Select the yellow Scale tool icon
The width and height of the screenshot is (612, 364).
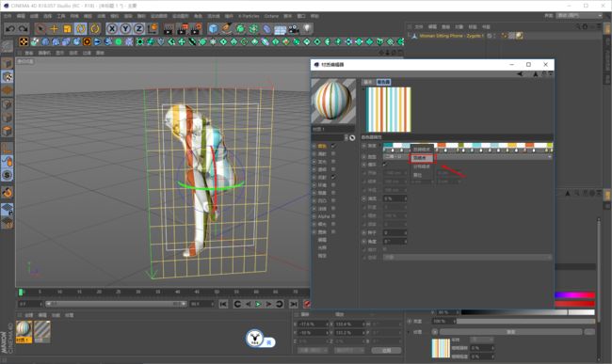[x=67, y=29]
